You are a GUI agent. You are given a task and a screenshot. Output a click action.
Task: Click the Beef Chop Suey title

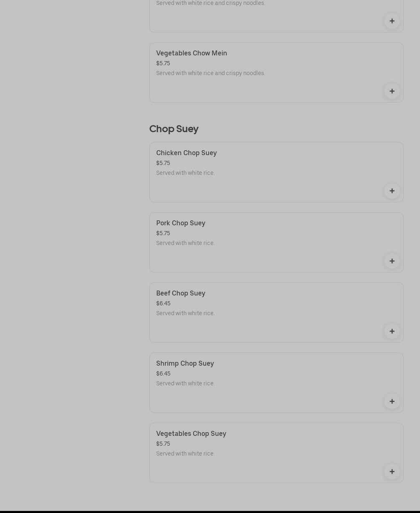pyautogui.click(x=180, y=293)
